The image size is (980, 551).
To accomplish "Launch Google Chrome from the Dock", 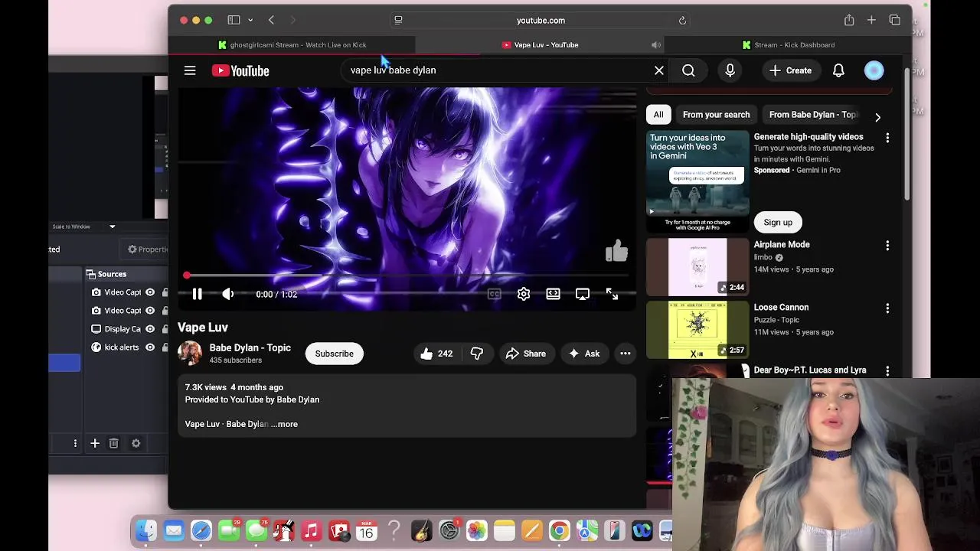I will click(559, 530).
